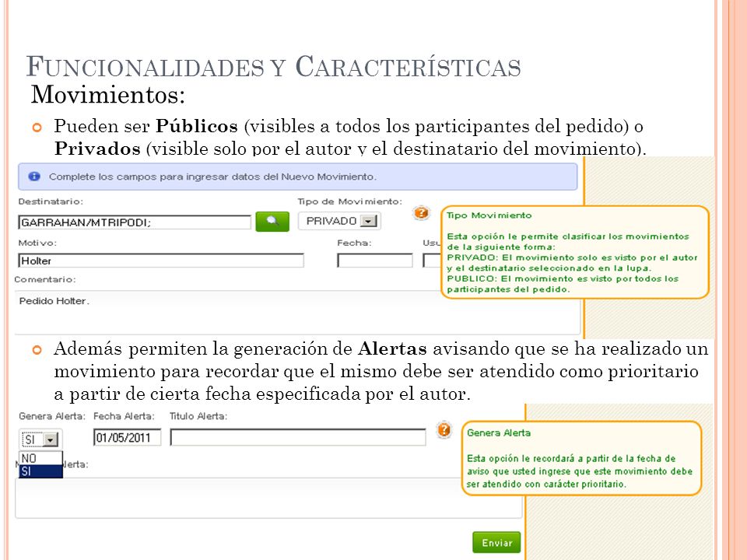Open the Genera Alerta SI dropdown

(40, 439)
